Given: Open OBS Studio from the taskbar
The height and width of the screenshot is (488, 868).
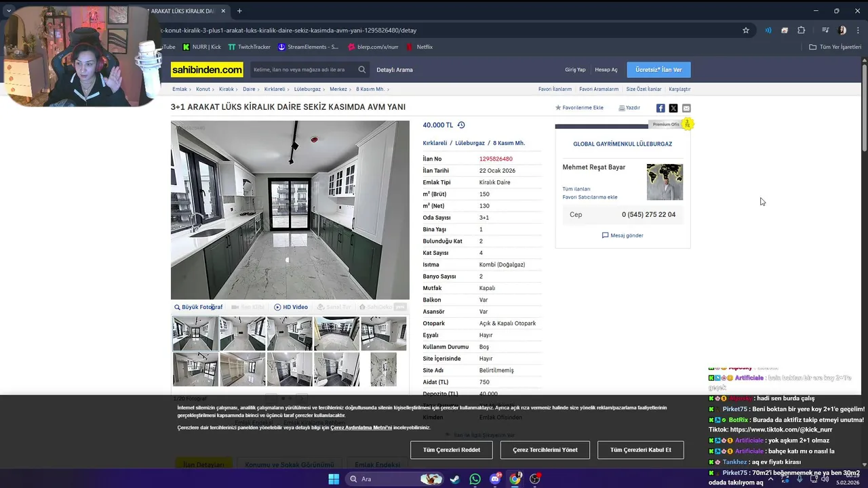Looking at the screenshot, I should tap(535, 479).
